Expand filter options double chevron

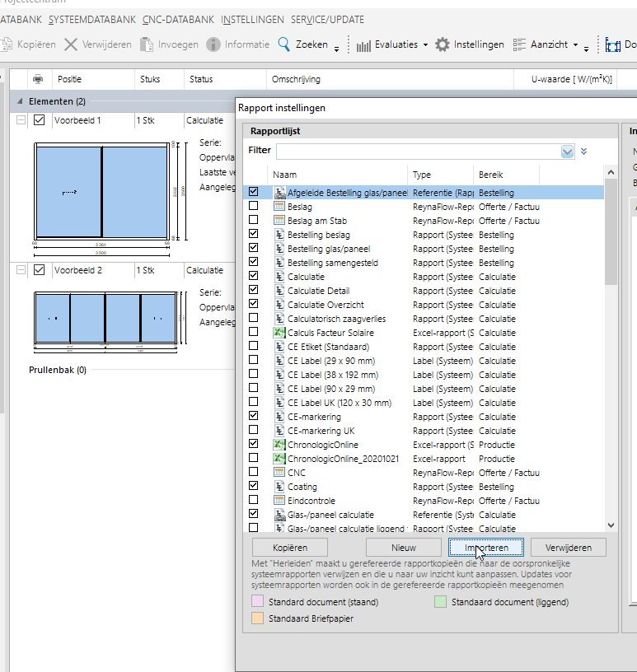583,152
